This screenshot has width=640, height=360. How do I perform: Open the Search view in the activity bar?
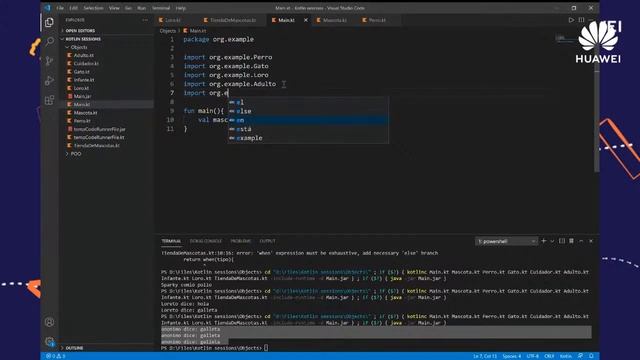[x=49, y=41]
